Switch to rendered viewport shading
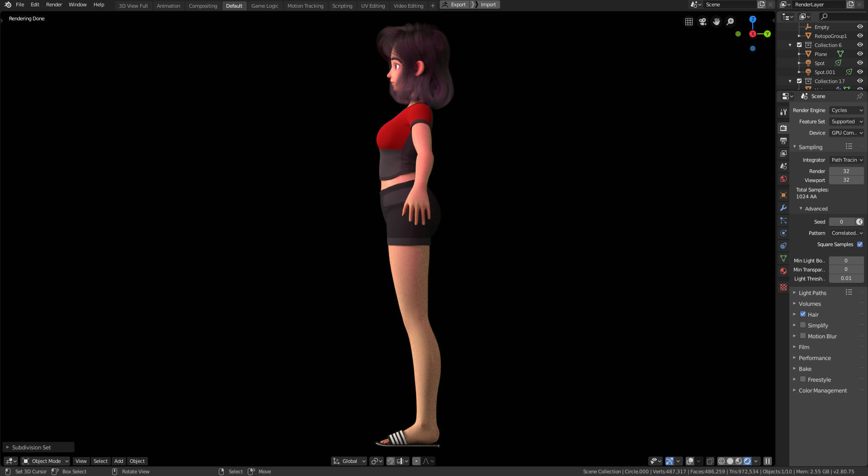Image resolution: width=868 pixels, height=476 pixels. click(747, 461)
